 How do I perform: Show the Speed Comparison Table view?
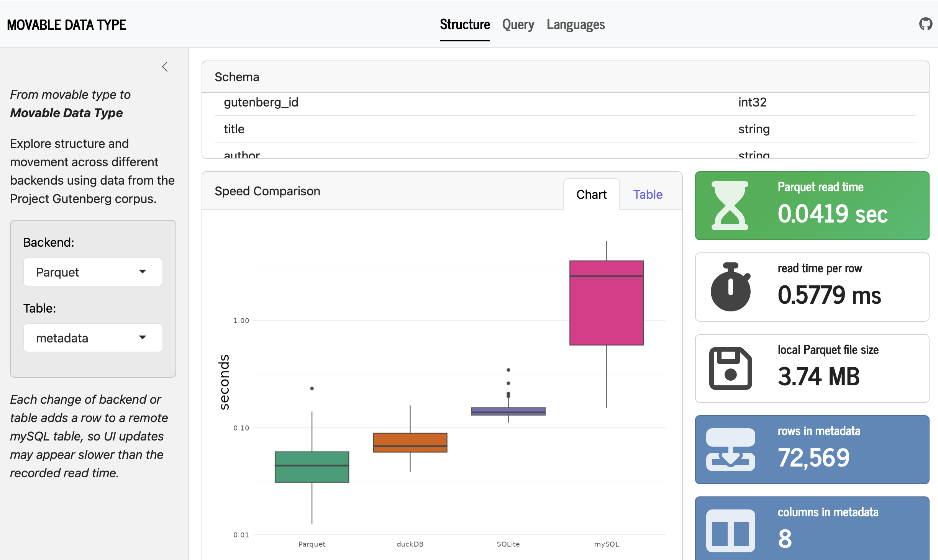point(648,195)
